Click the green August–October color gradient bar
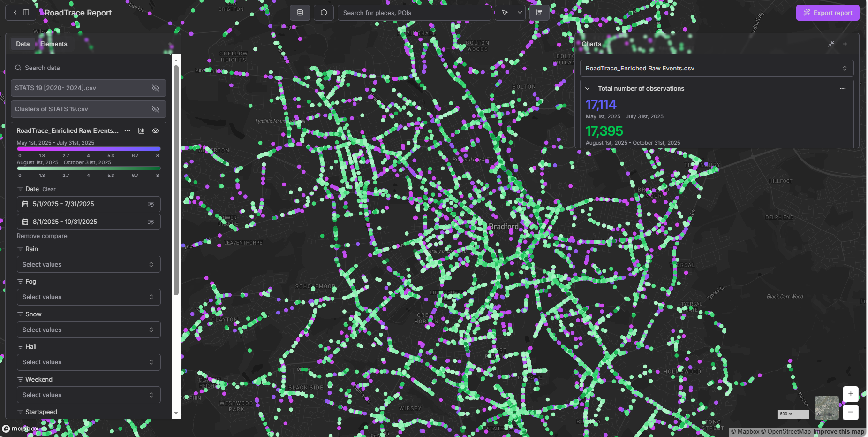This screenshot has width=868, height=437. click(89, 168)
